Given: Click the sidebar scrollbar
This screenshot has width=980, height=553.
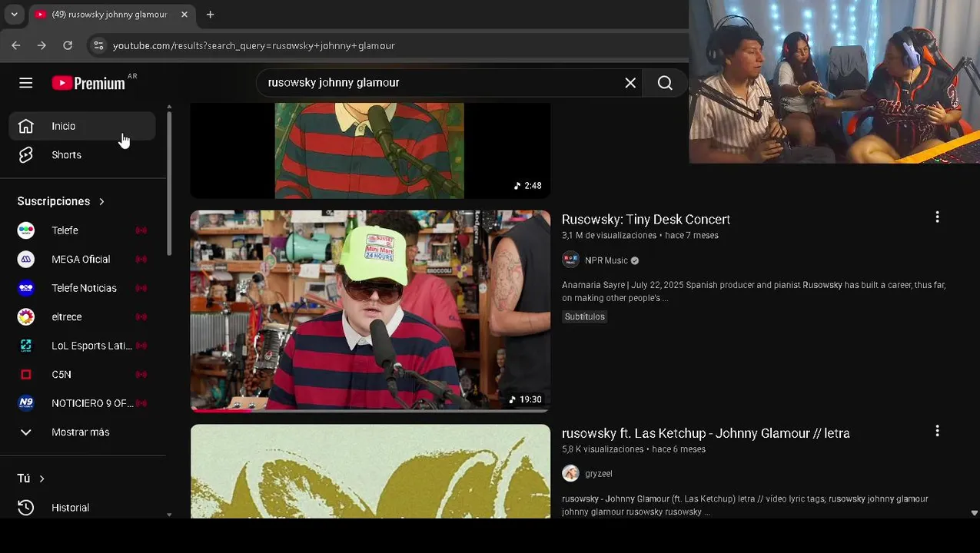Looking at the screenshot, I should [x=169, y=182].
